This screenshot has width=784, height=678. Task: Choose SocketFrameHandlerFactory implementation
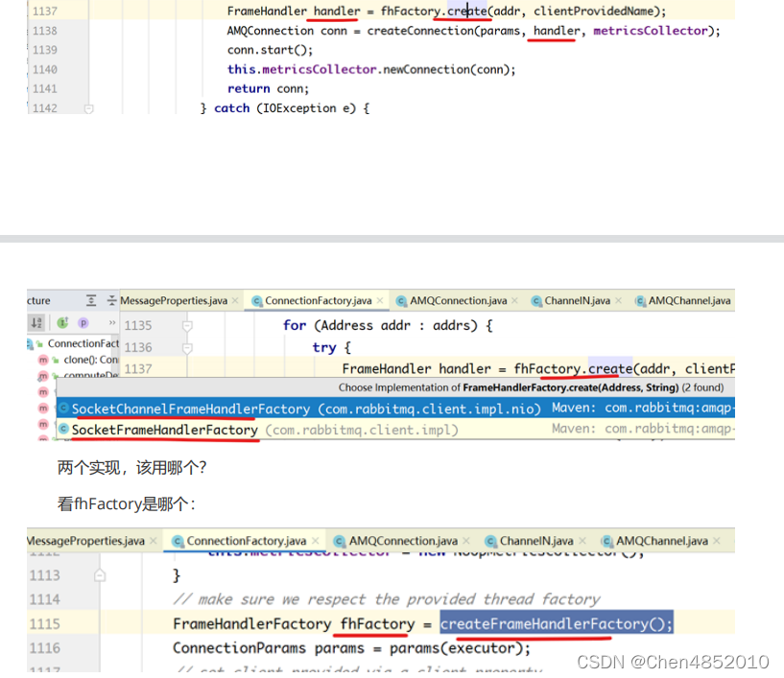(395, 430)
